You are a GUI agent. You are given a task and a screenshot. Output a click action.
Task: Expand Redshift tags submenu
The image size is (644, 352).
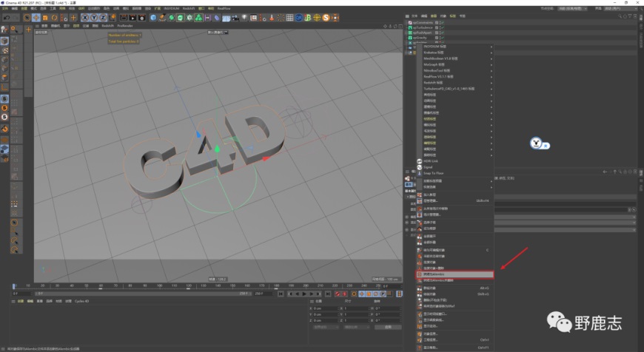455,83
